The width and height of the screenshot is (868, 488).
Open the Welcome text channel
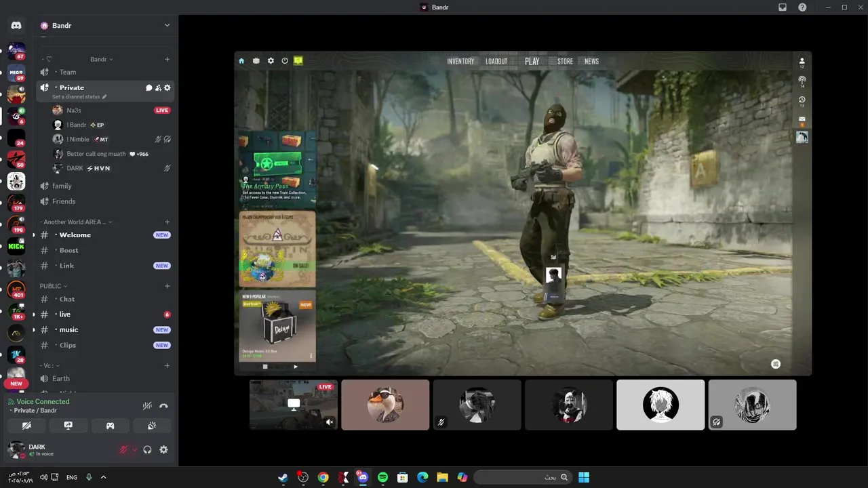coord(105,235)
